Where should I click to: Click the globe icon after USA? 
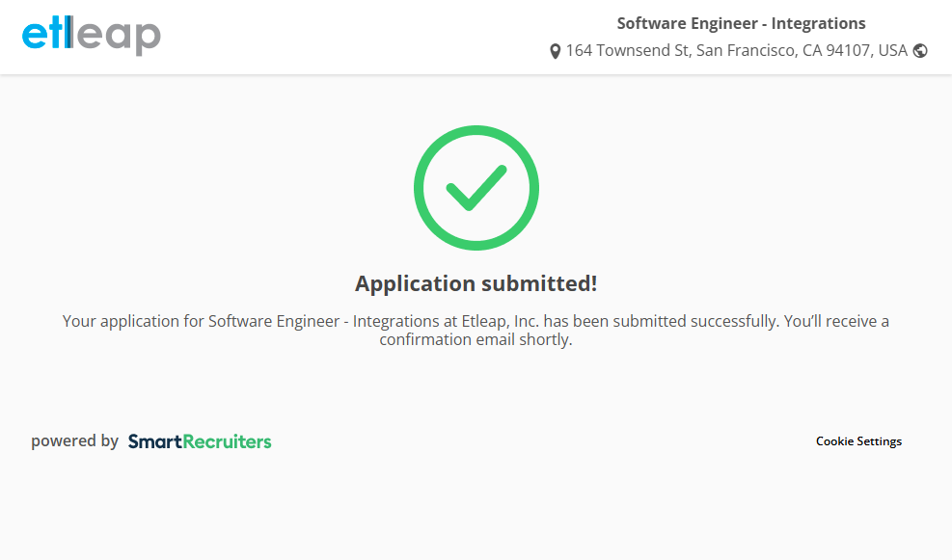pyautogui.click(x=920, y=51)
